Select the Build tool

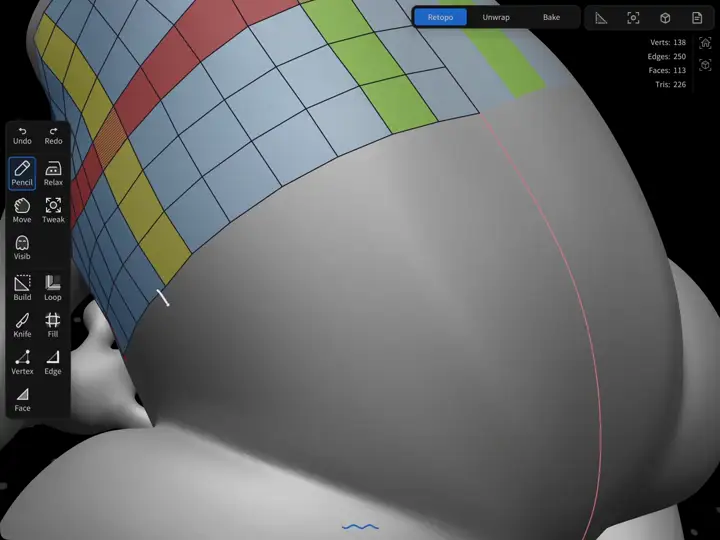tap(22, 288)
